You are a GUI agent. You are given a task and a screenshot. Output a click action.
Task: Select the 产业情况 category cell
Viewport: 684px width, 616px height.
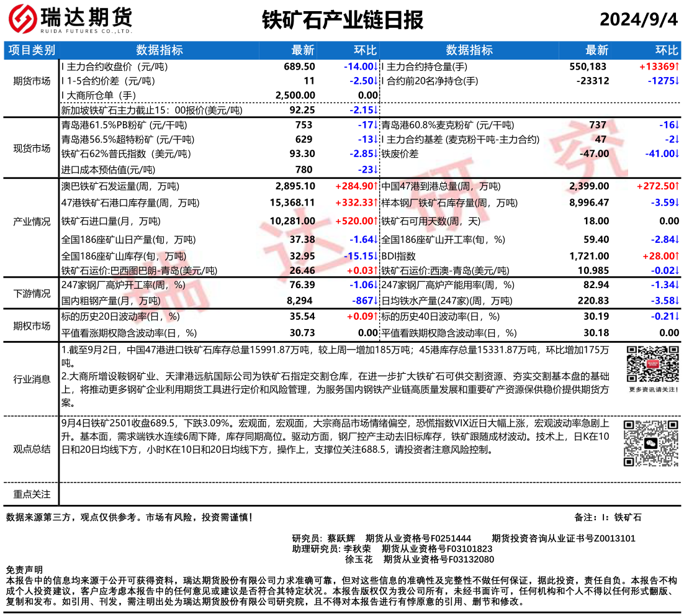(x=32, y=221)
